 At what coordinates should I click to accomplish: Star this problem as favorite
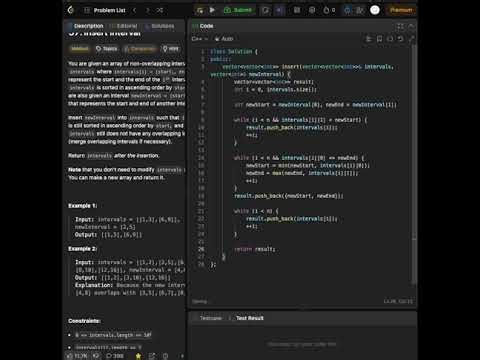point(138,356)
